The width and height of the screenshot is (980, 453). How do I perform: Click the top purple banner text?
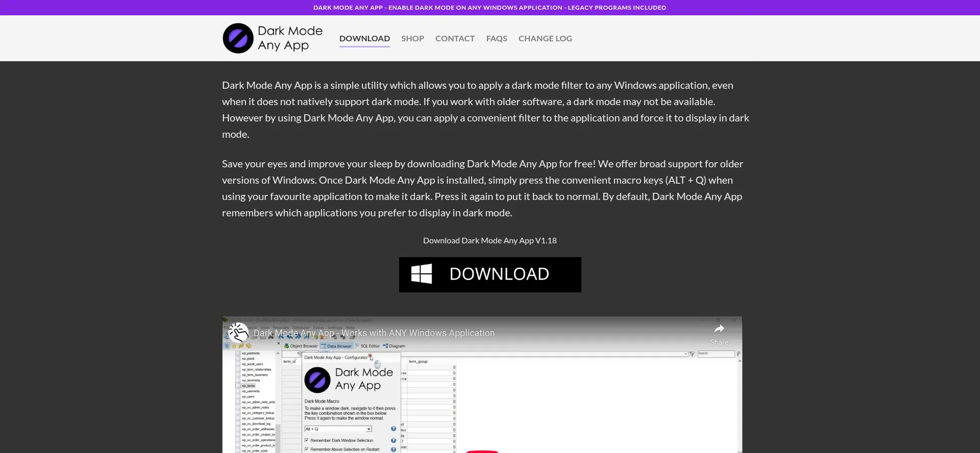[490, 8]
